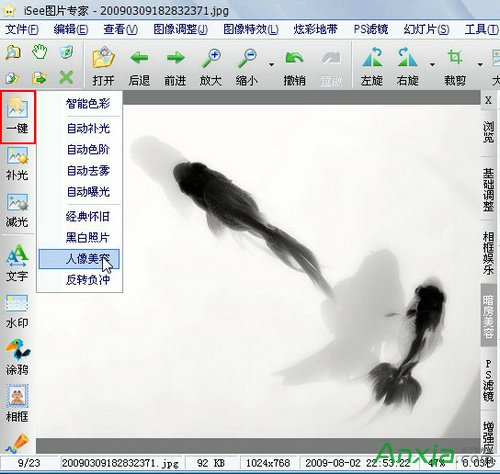Viewport: 500px width, 474px height.
Task: Select the 减光 reduce light tool
Action: pyautogui.click(x=17, y=211)
